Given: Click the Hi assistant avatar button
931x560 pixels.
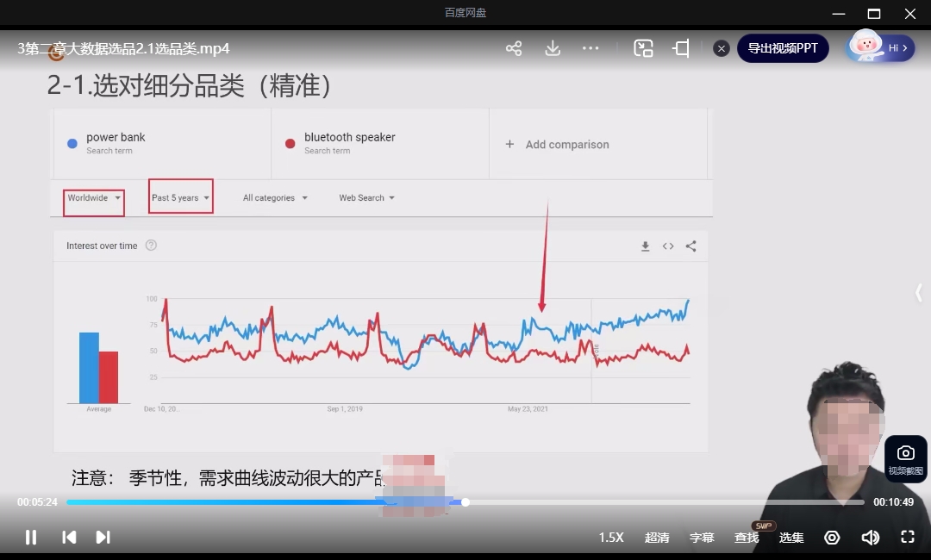Looking at the screenshot, I should coord(879,48).
